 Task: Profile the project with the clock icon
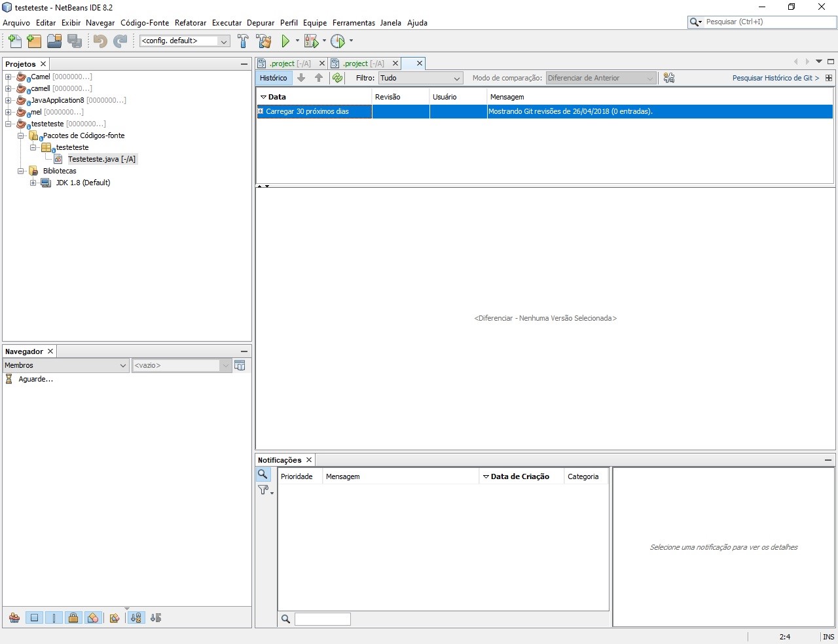pos(338,41)
